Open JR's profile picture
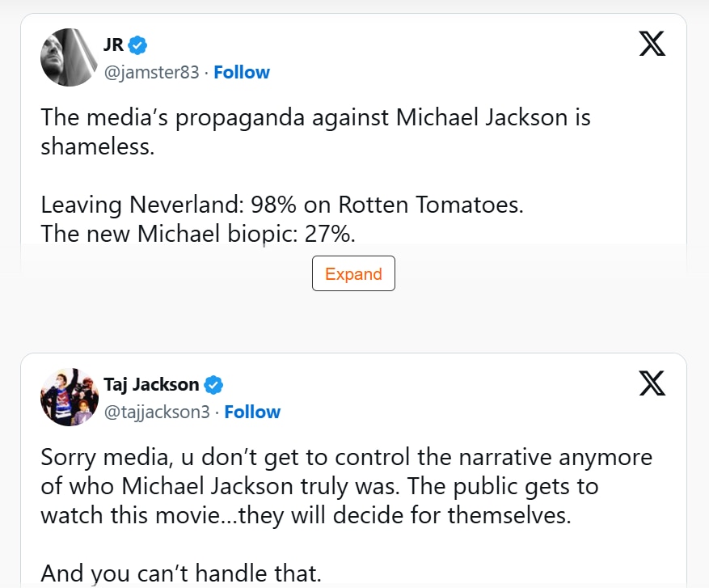The height and width of the screenshot is (588, 709). pyautogui.click(x=70, y=57)
